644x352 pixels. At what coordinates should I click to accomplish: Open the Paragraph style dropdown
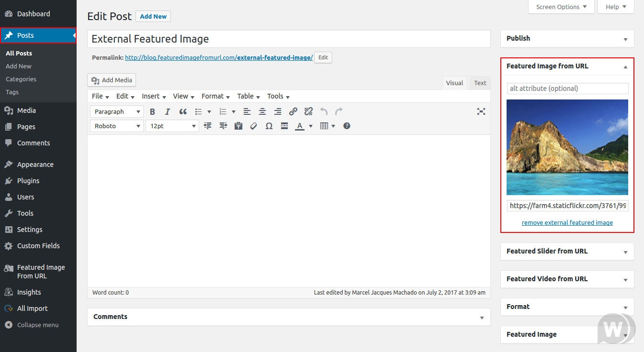116,111
